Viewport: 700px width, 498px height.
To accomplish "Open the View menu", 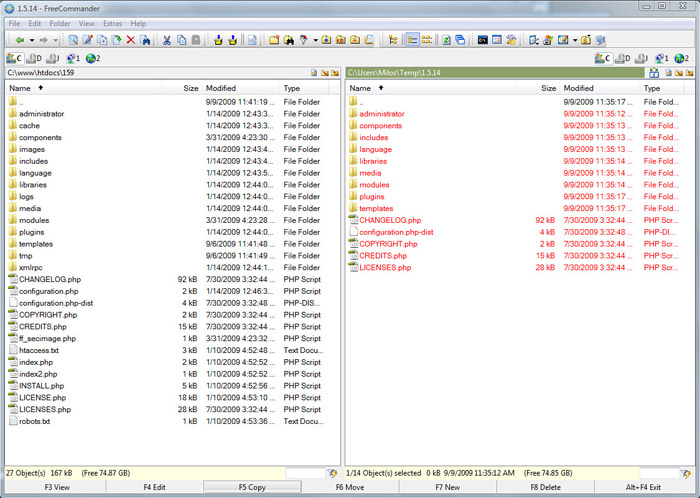I will 87,23.
